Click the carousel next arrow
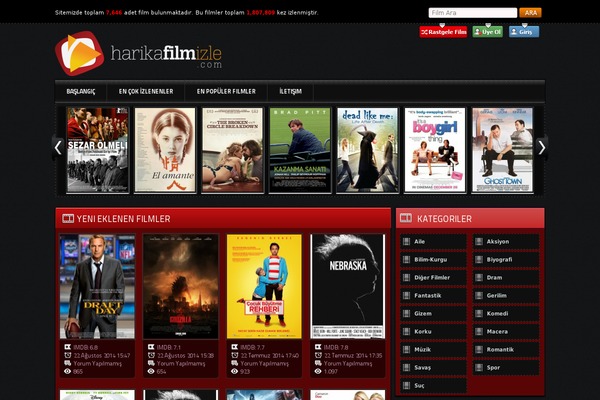 (x=542, y=148)
